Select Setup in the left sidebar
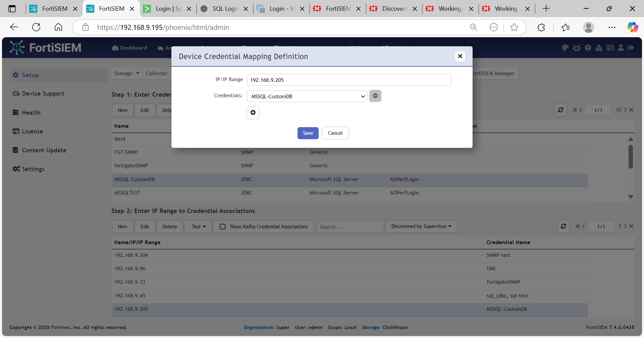This screenshot has width=644, height=338. pos(59,75)
